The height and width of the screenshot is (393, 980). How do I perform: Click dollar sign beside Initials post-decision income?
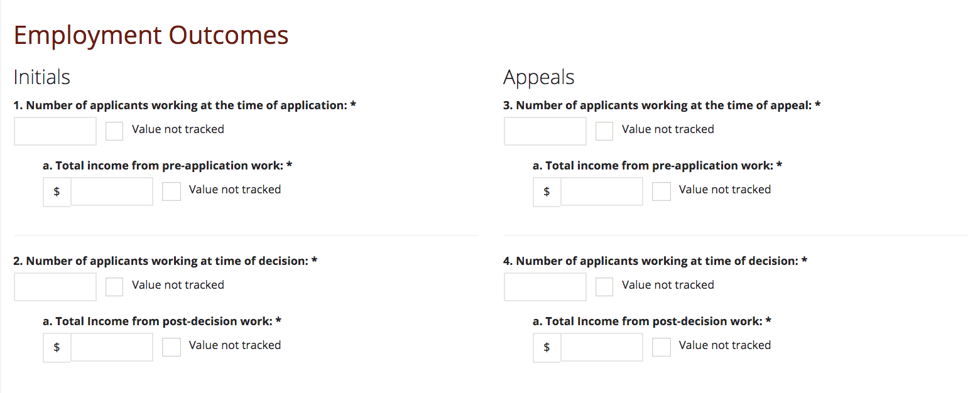[x=57, y=347]
